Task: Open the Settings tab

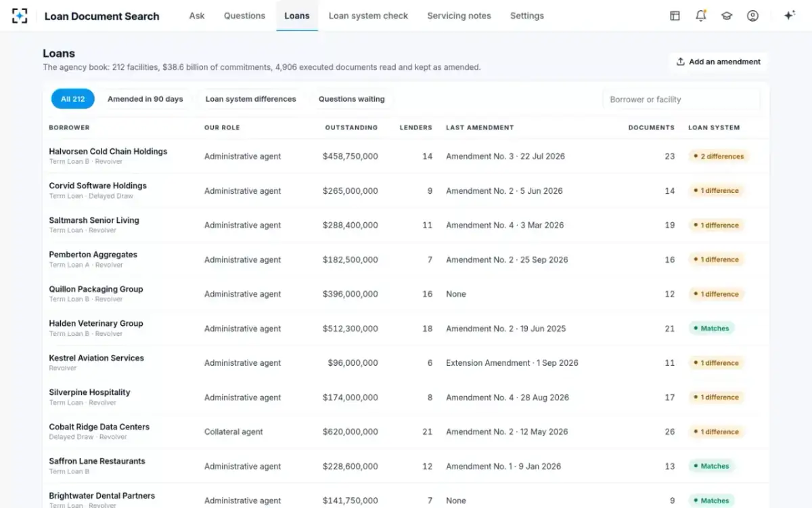Action: [x=527, y=16]
